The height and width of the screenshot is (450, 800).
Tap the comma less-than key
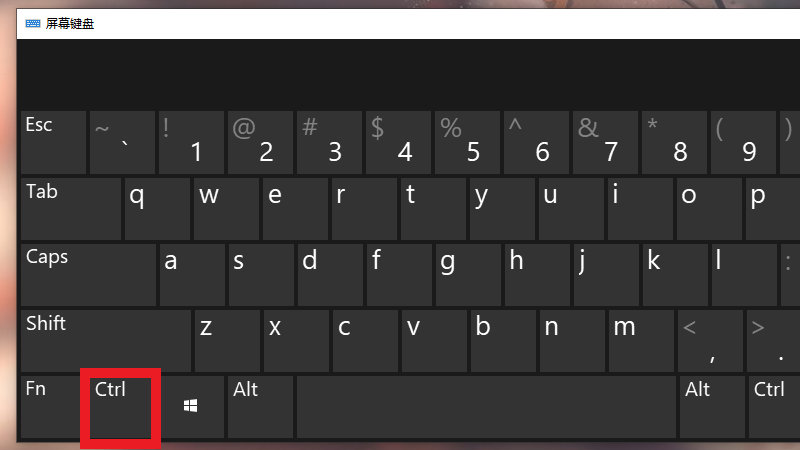coord(710,340)
